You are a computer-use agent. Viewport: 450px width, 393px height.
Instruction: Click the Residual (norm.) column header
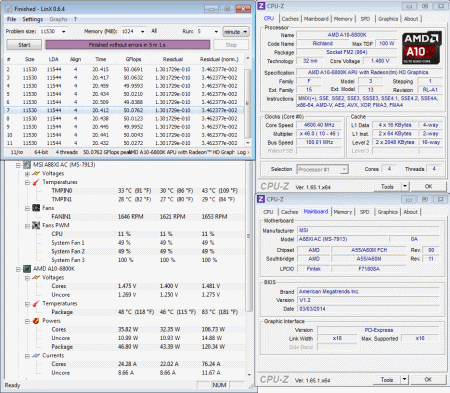point(219,59)
